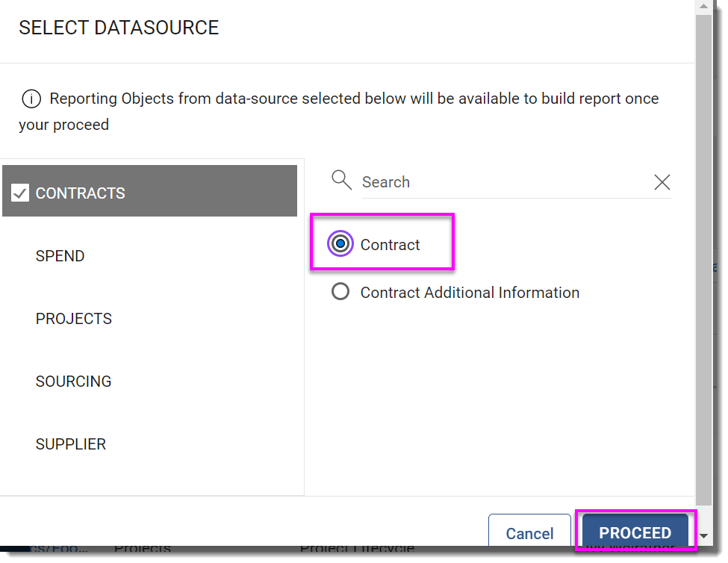Click the info icon beside the Reporting Objects message

point(31,99)
